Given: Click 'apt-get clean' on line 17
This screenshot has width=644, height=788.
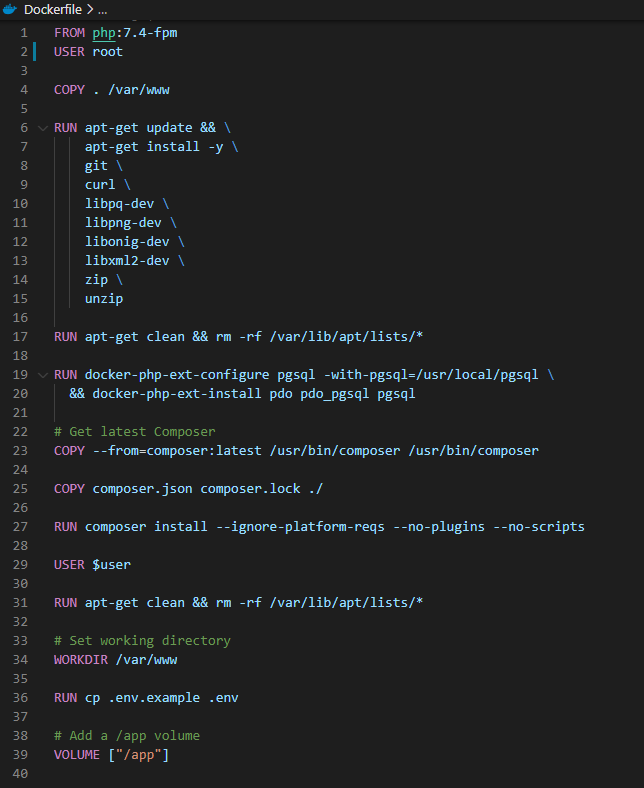Looking at the screenshot, I should 135,337.
